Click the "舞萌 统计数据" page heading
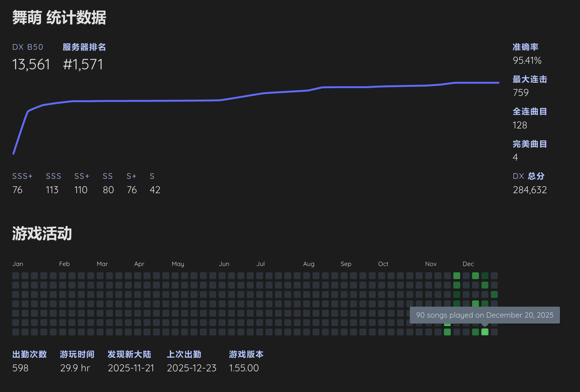 point(59,18)
